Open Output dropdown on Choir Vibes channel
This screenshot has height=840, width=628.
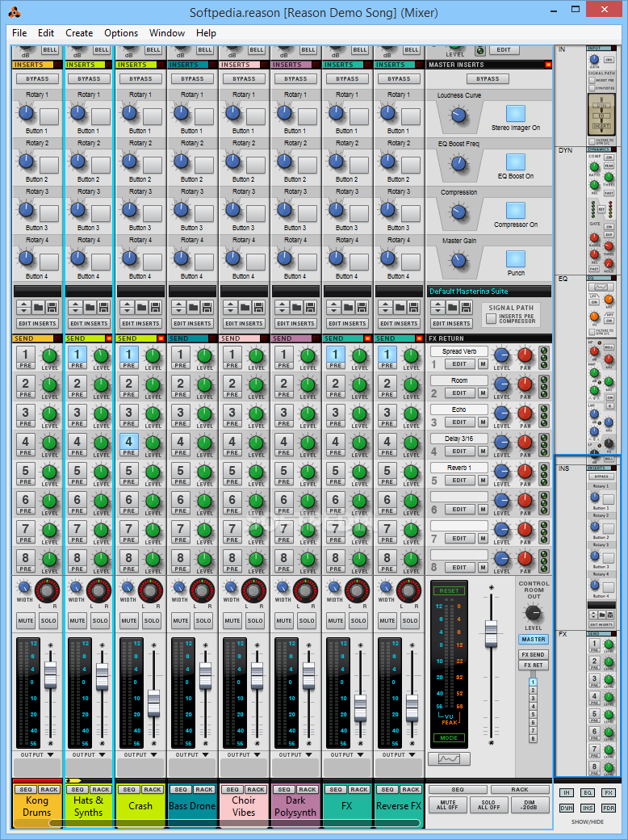(x=244, y=755)
